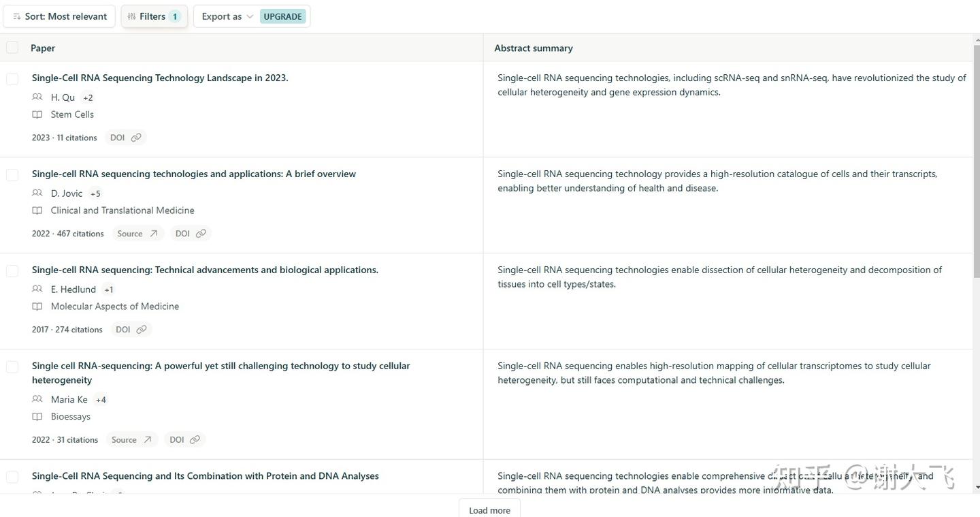Image resolution: width=980 pixels, height=517 pixels.
Task: Open the Source arrow for the D. Jovic paper
Action: pos(154,234)
